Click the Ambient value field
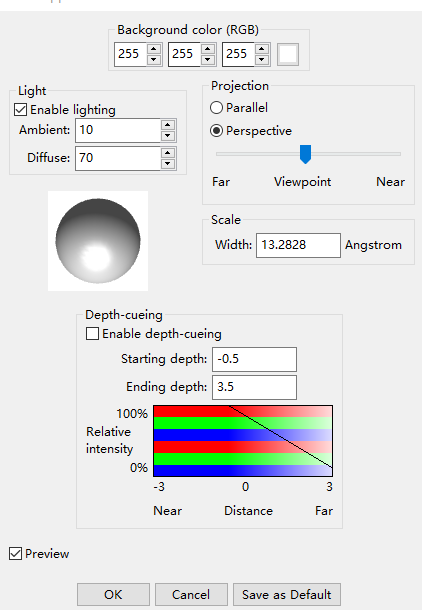Image resolution: width=422 pixels, height=610 pixels. [118, 130]
